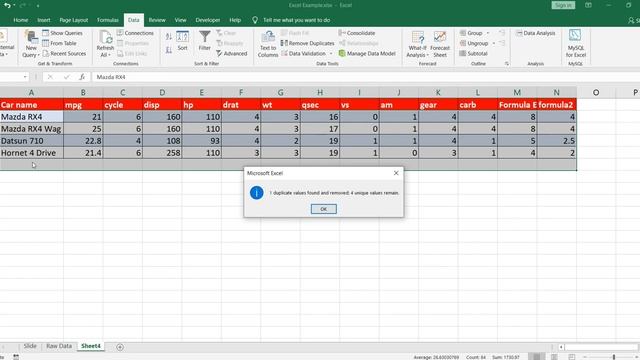640x360 pixels.
Task: Expand the Ungroup dropdown arrow
Action: [493, 43]
